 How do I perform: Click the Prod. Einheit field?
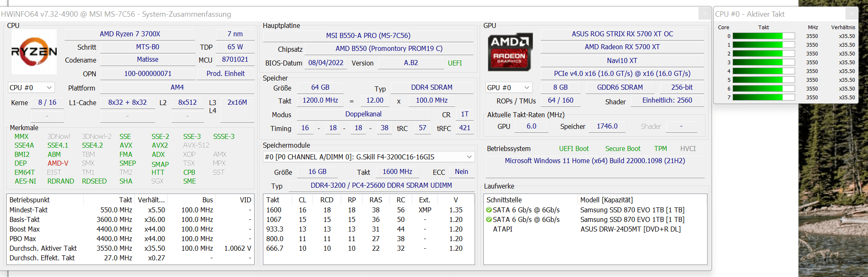point(225,74)
